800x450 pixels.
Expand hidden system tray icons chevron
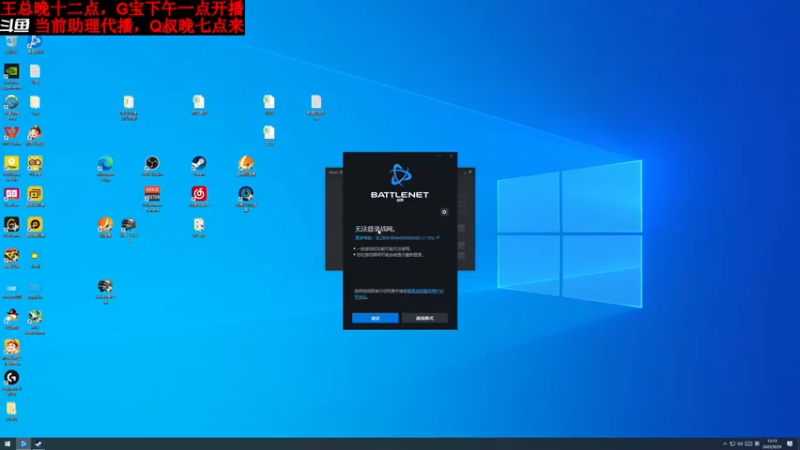coord(724,444)
